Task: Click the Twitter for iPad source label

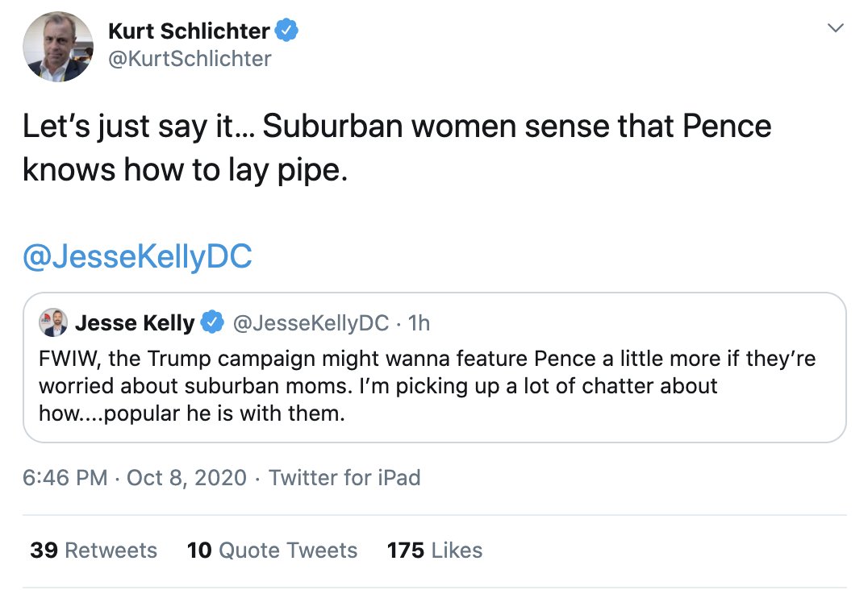Action: pos(344,477)
